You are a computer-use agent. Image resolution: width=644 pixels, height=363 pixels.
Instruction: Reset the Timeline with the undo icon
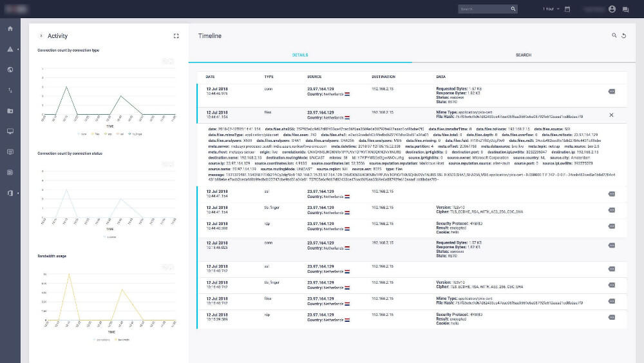point(624,36)
